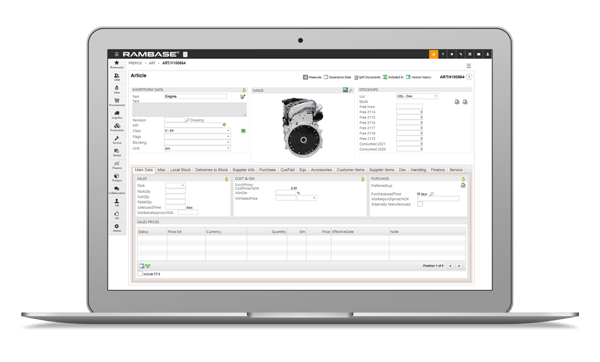600x362 pixels.
Task: Toggle the Externally Manufactured checkbox
Action: coord(420,204)
